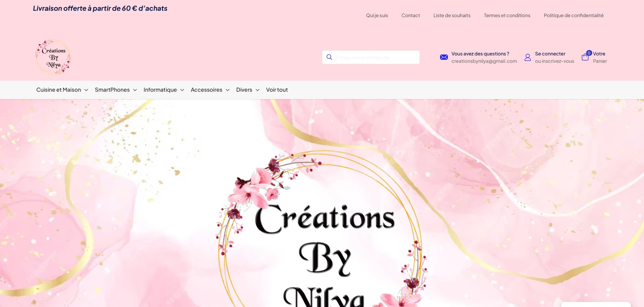Open the Accessoires submenu
Screen dimensions: 644x307
point(206,90)
